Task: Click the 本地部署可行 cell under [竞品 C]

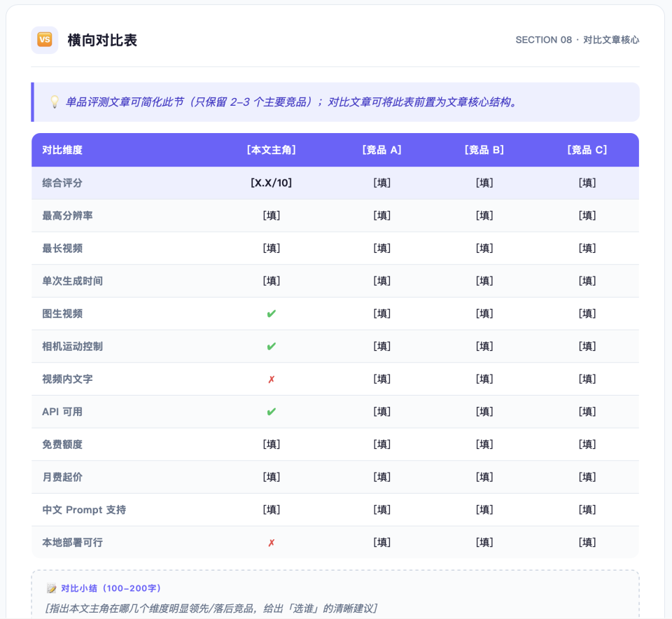Action: coord(587,543)
